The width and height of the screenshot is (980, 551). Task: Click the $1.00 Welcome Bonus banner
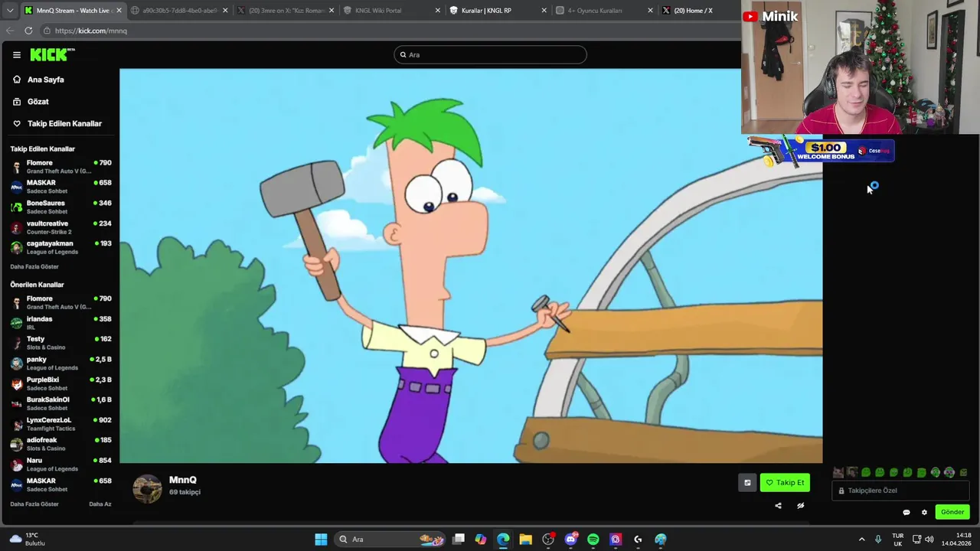(821, 151)
